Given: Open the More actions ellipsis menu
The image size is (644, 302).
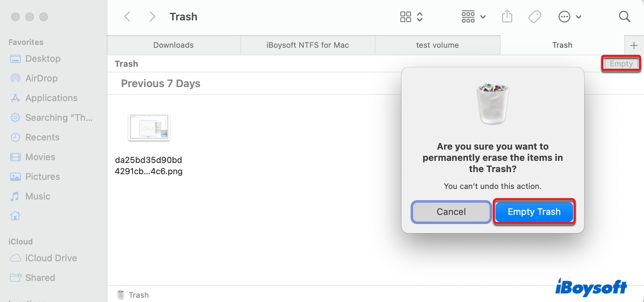Looking at the screenshot, I should 569,17.
